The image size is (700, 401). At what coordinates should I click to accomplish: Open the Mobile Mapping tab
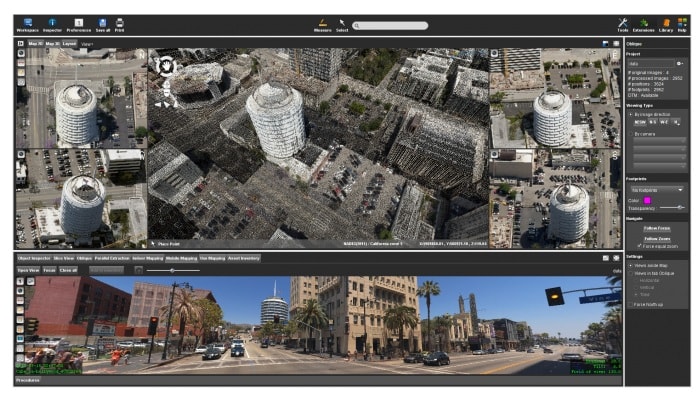point(181,258)
